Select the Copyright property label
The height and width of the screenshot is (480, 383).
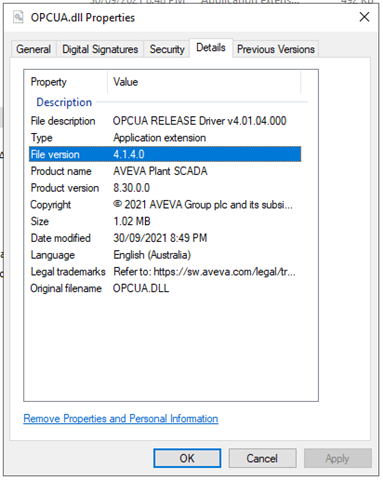50,205
